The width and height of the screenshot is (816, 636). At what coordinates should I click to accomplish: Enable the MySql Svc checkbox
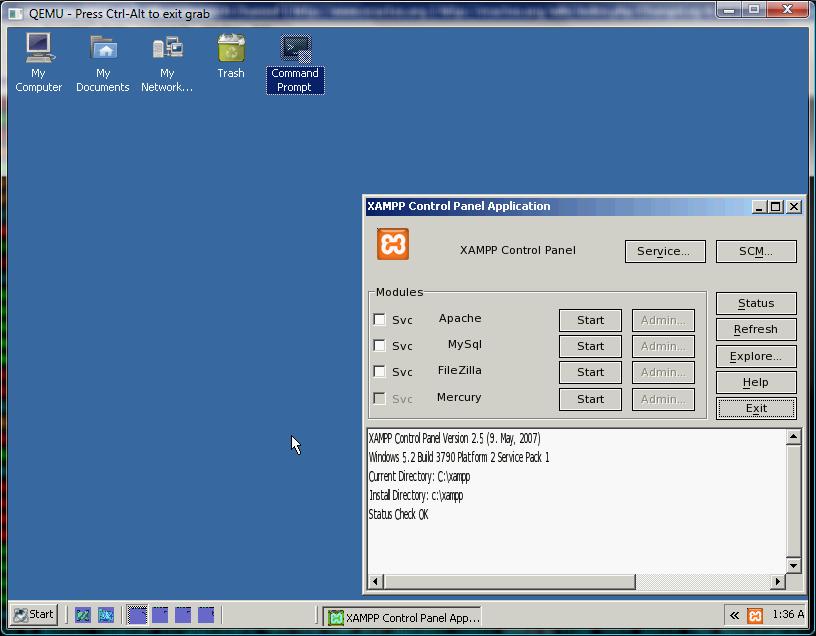pos(379,346)
